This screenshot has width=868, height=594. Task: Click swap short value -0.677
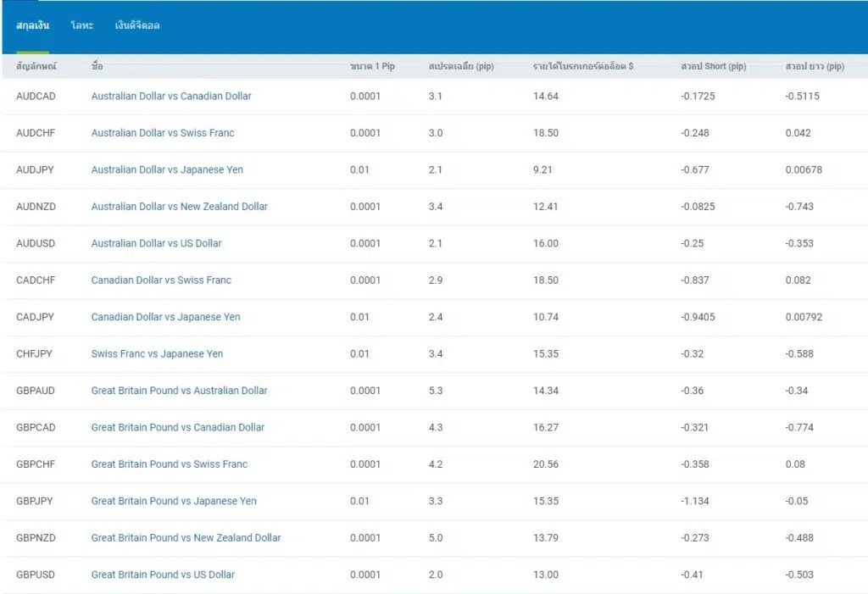695,169
